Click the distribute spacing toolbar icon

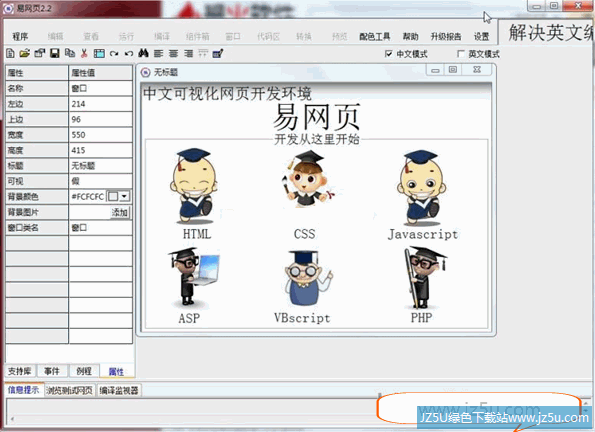pos(203,54)
